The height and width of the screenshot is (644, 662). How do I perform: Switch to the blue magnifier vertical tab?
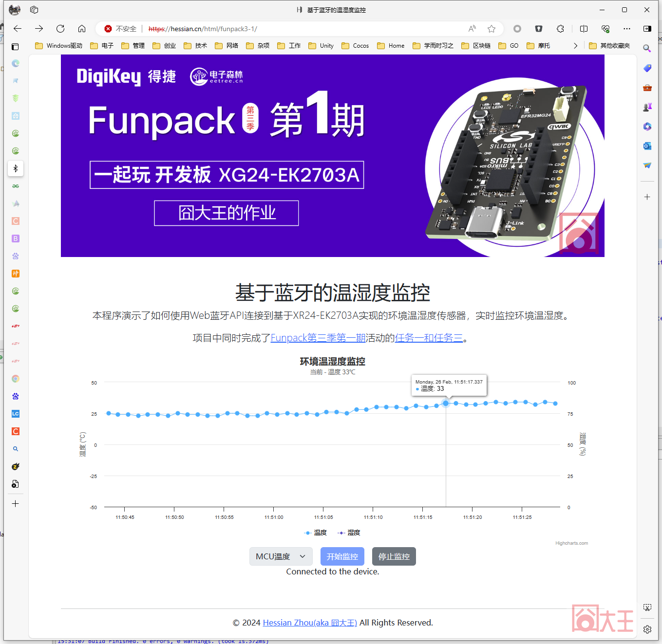click(16, 449)
